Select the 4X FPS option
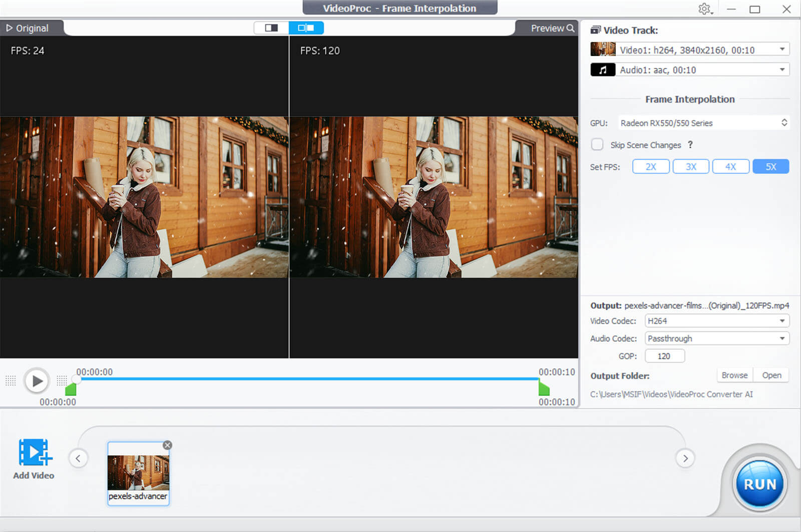The height and width of the screenshot is (532, 801). point(730,166)
